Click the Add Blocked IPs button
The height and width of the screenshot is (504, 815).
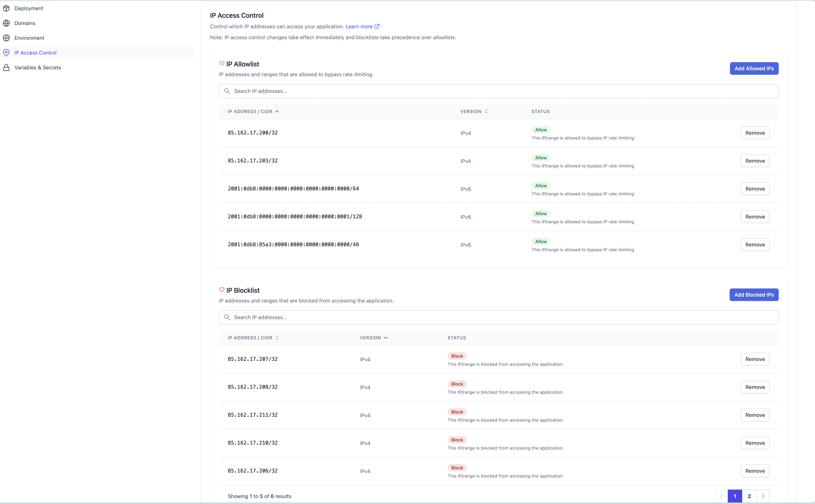coord(754,295)
